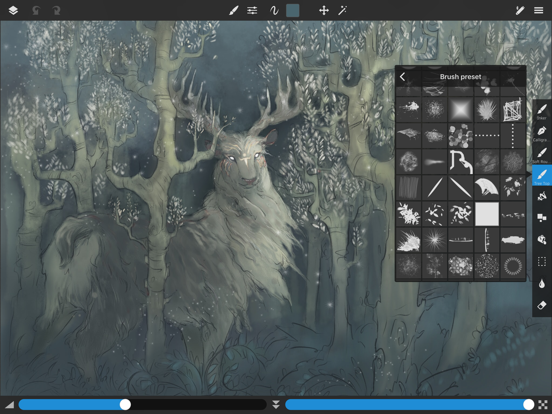Toggle the checkered opacity icon

point(543,404)
